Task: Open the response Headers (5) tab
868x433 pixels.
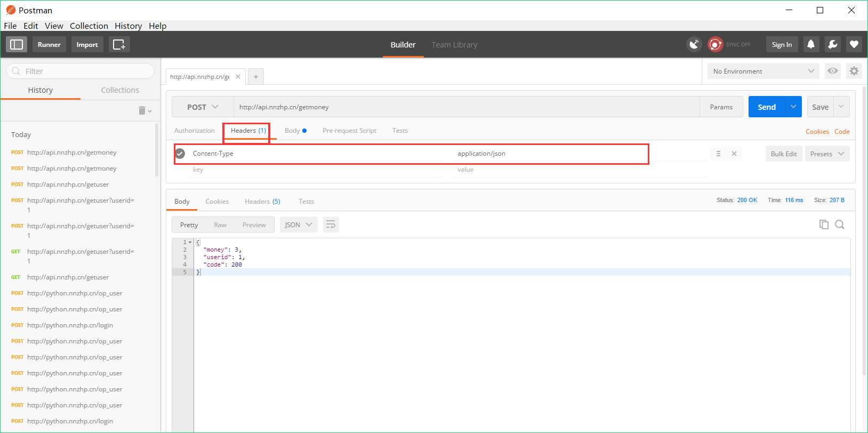Action: point(262,201)
